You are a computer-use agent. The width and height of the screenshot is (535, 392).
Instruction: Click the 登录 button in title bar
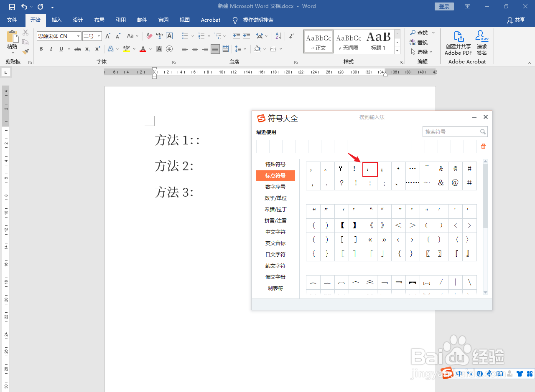click(x=444, y=6)
